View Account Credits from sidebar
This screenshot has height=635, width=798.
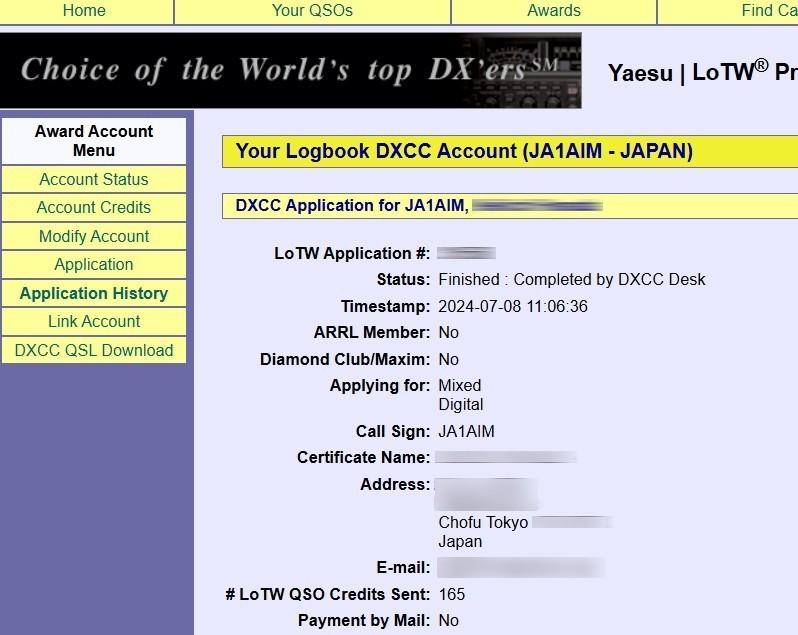tap(94, 208)
